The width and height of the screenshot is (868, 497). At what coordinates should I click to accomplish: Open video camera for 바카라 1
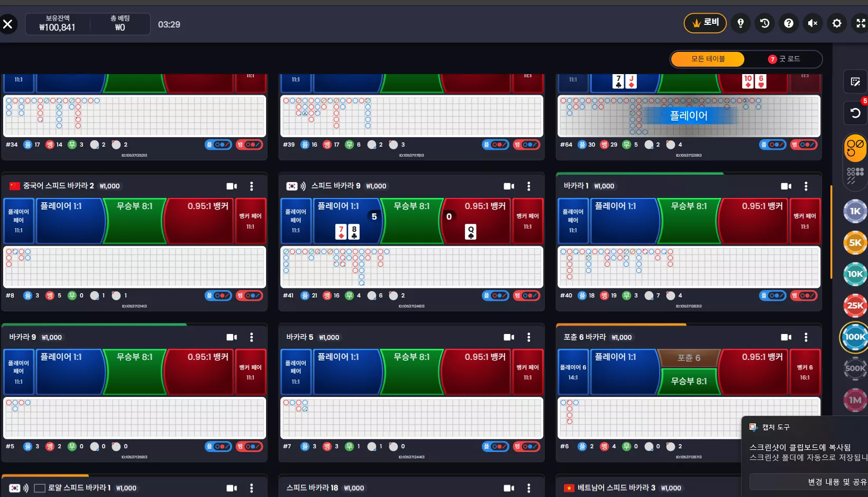point(786,186)
